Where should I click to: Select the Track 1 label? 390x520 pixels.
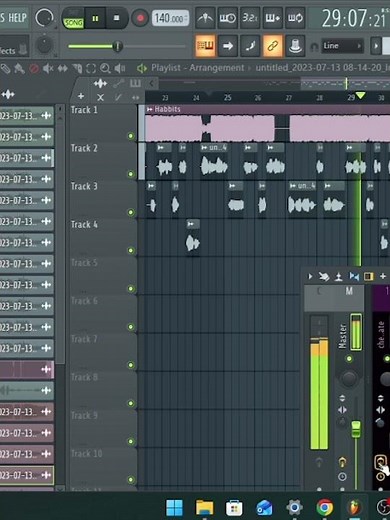(84, 110)
